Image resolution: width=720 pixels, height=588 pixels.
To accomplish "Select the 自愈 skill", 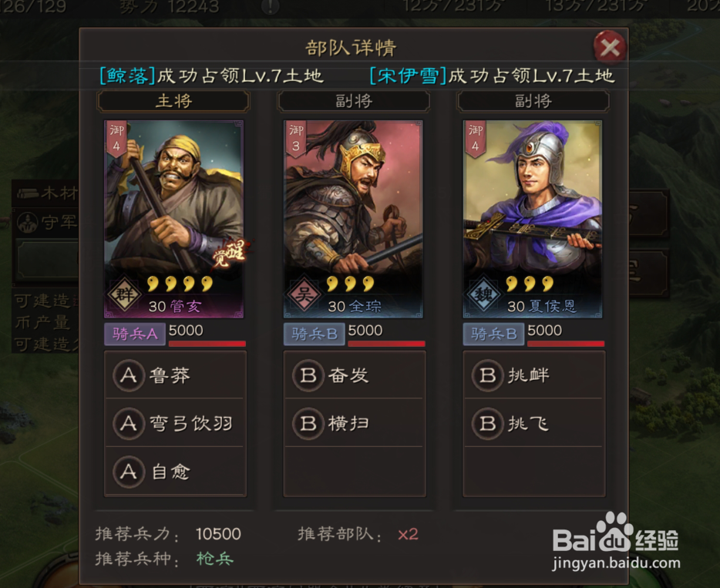I will [x=176, y=472].
